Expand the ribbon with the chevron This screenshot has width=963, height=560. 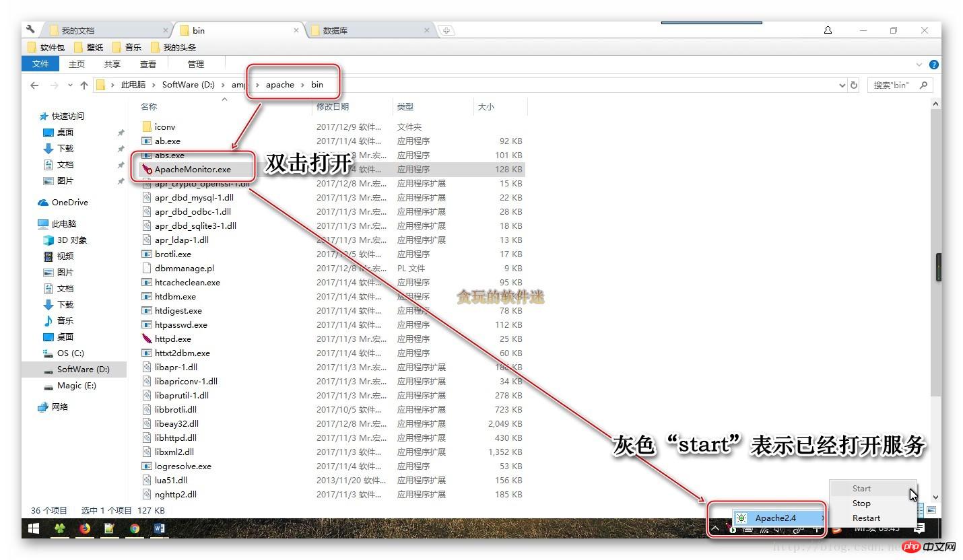pyautogui.click(x=919, y=65)
